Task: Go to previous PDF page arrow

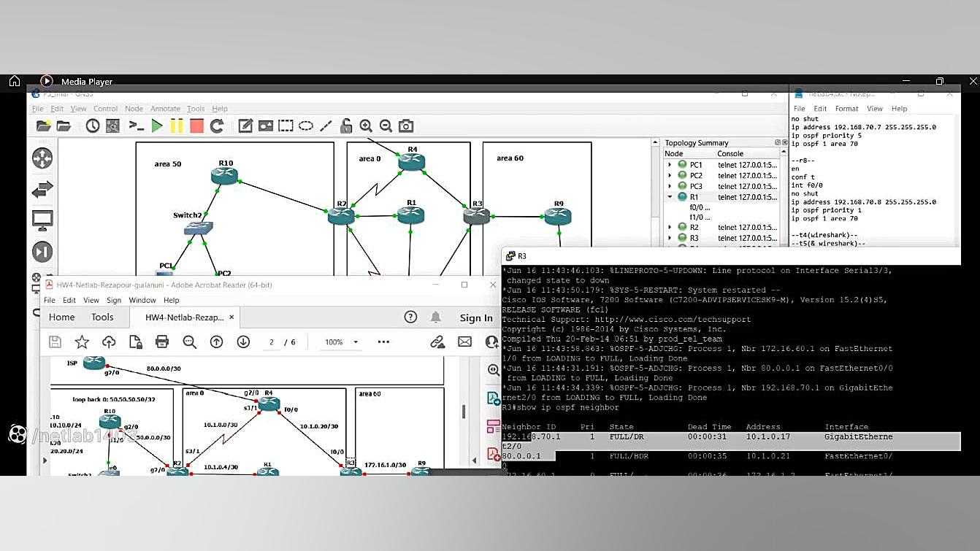Action: click(216, 342)
